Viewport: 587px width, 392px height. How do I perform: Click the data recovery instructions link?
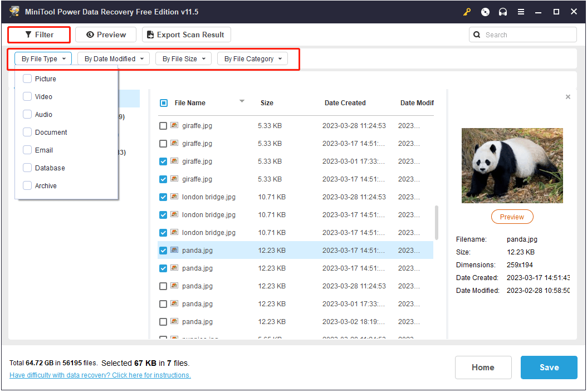point(100,375)
